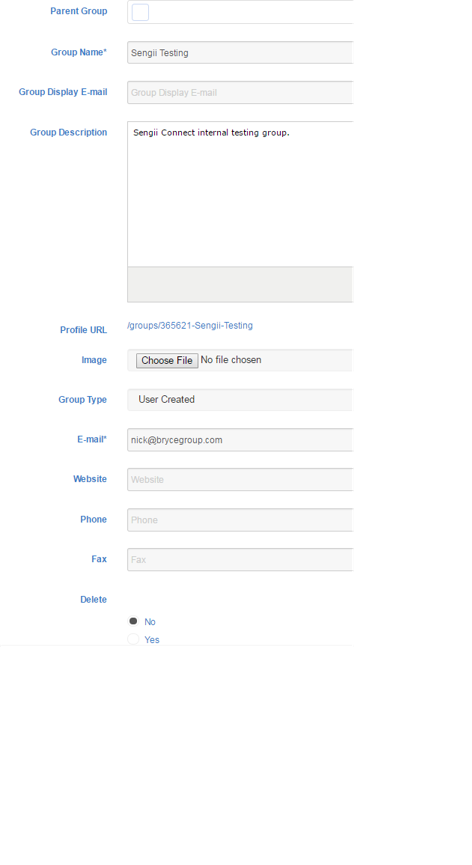This screenshot has width=472, height=865.
Task: Click the gray bar below the description text area
Action: tap(240, 285)
